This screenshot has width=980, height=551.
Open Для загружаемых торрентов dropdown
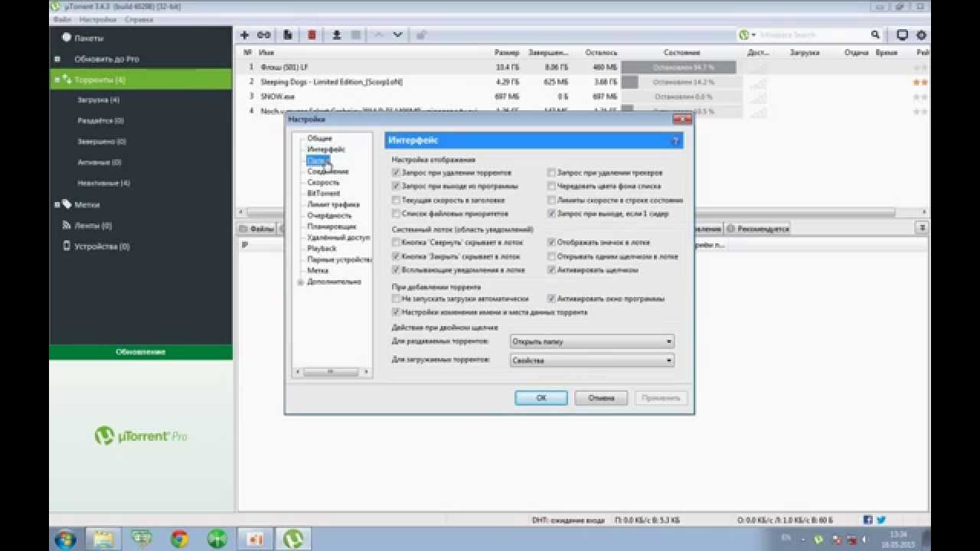click(x=592, y=360)
